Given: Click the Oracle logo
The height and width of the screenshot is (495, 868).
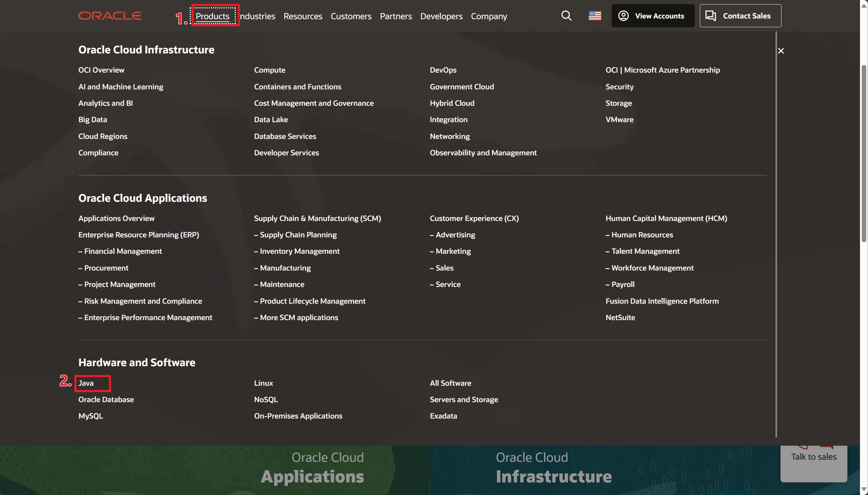Looking at the screenshot, I should click(x=110, y=16).
